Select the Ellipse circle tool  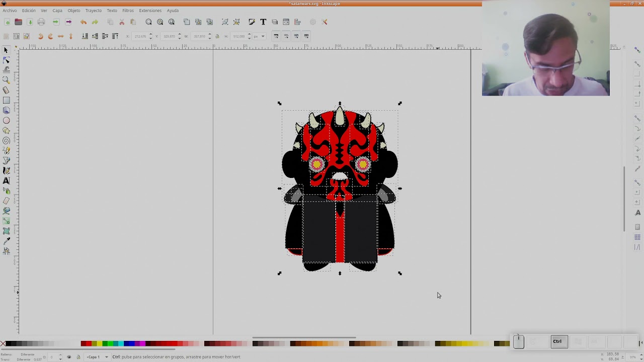click(x=6, y=121)
